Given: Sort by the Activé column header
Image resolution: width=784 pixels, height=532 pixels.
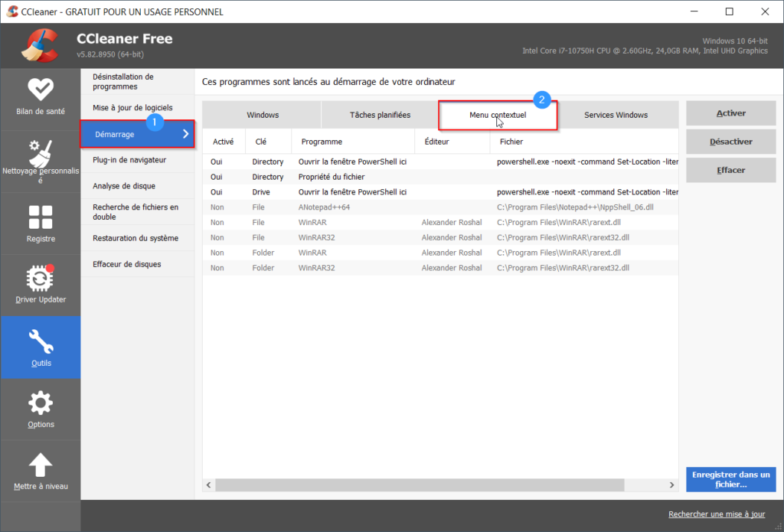Looking at the screenshot, I should pos(224,142).
